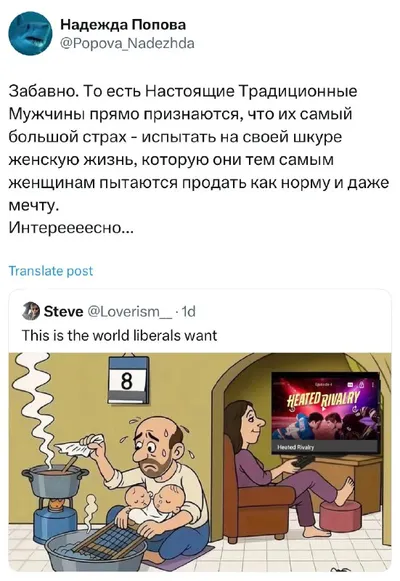Click the red footstool under feet
Screen dimensions: 400x581
340,516
